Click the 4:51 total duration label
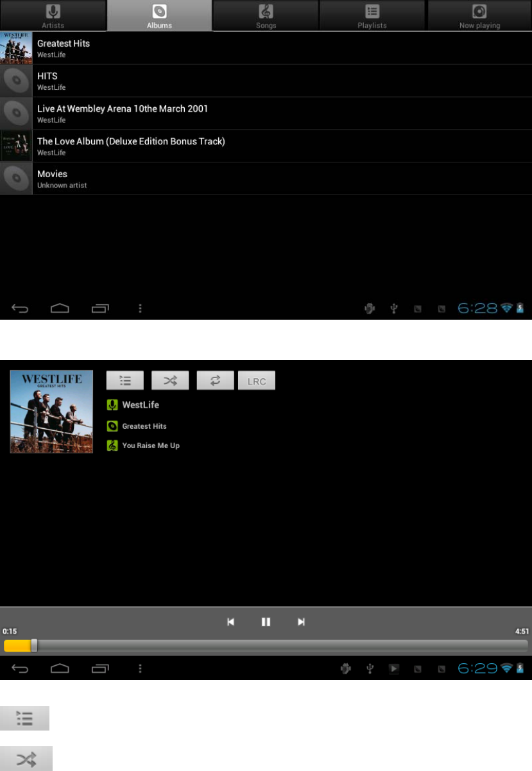The image size is (532, 771). [x=522, y=632]
